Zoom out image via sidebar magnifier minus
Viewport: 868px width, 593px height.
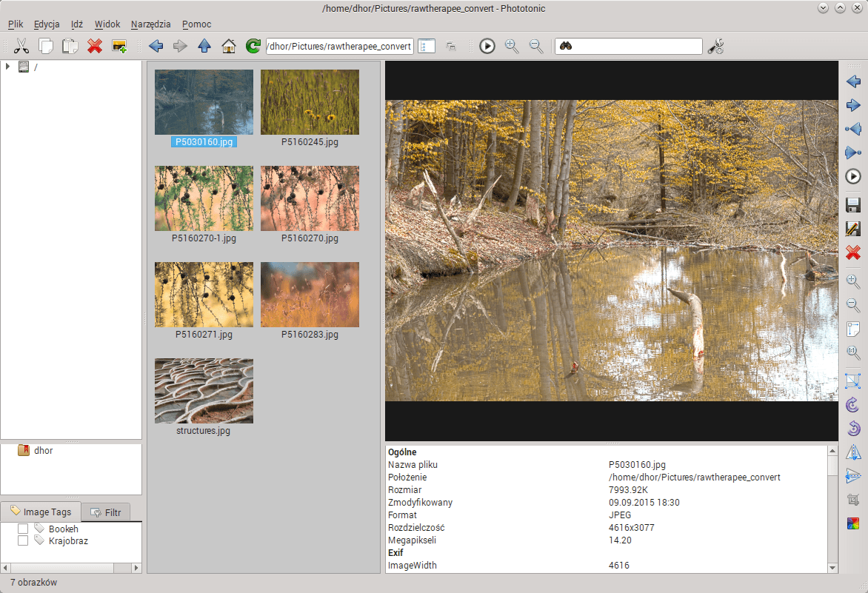tap(853, 305)
